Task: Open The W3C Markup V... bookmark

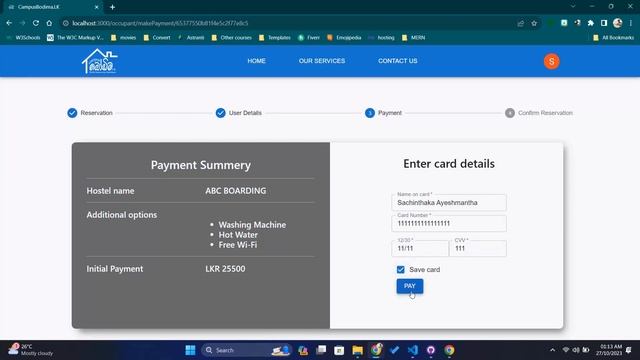Action: 76,38
